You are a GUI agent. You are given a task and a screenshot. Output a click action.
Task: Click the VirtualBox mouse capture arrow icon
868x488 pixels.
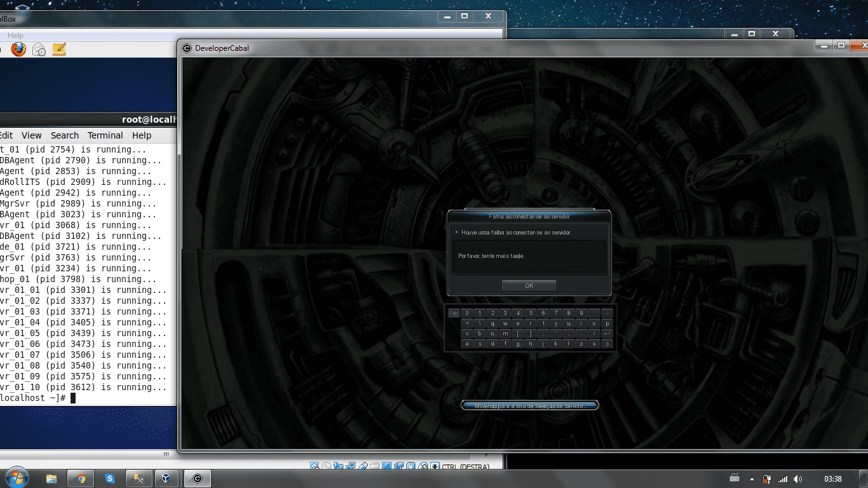[435, 466]
